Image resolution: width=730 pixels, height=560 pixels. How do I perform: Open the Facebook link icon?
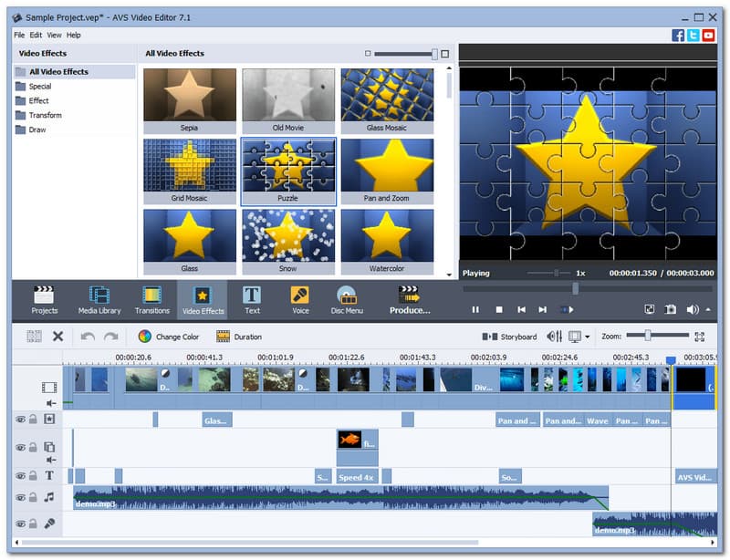tap(678, 36)
